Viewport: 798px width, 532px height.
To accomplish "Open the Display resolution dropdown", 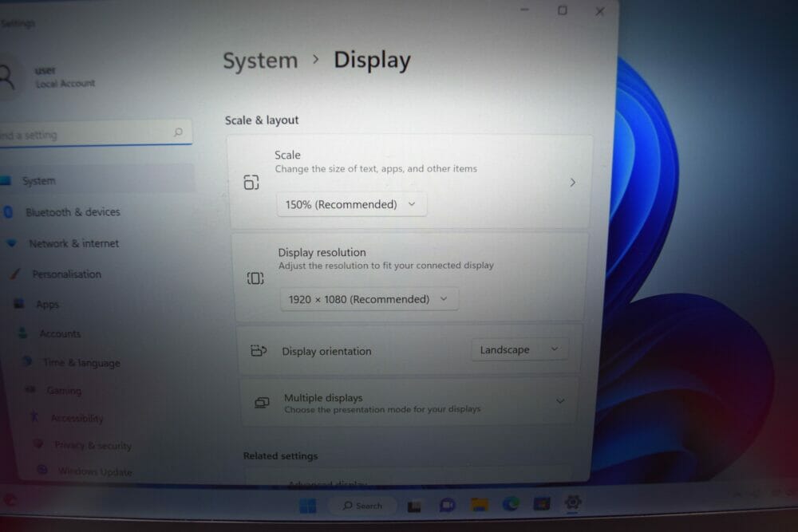I will point(369,299).
